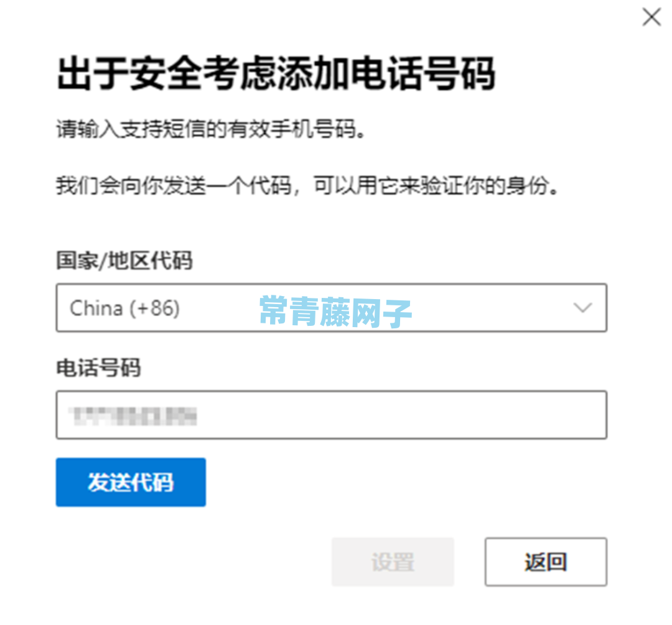Click the blue 发送代码 button
Viewport: 672px width, 625px height.
131,483
